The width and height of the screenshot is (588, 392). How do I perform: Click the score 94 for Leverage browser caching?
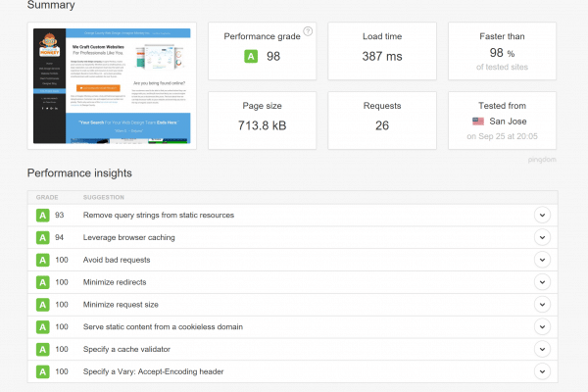click(59, 237)
